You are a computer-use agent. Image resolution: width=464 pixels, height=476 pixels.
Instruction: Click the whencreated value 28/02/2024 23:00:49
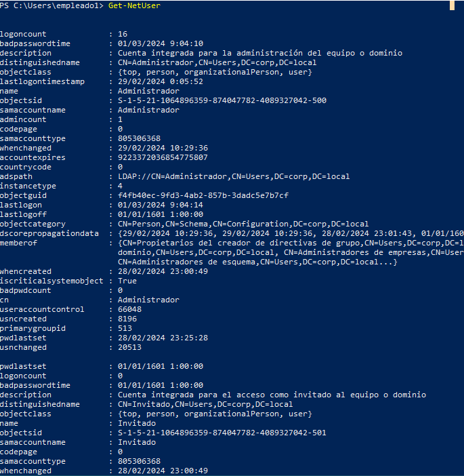tap(163, 271)
